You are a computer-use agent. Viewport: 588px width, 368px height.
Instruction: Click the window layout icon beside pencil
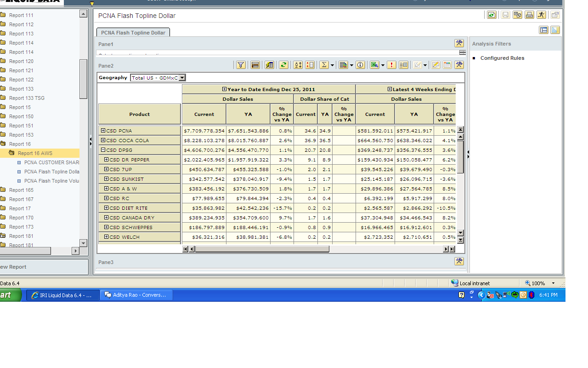447,65
